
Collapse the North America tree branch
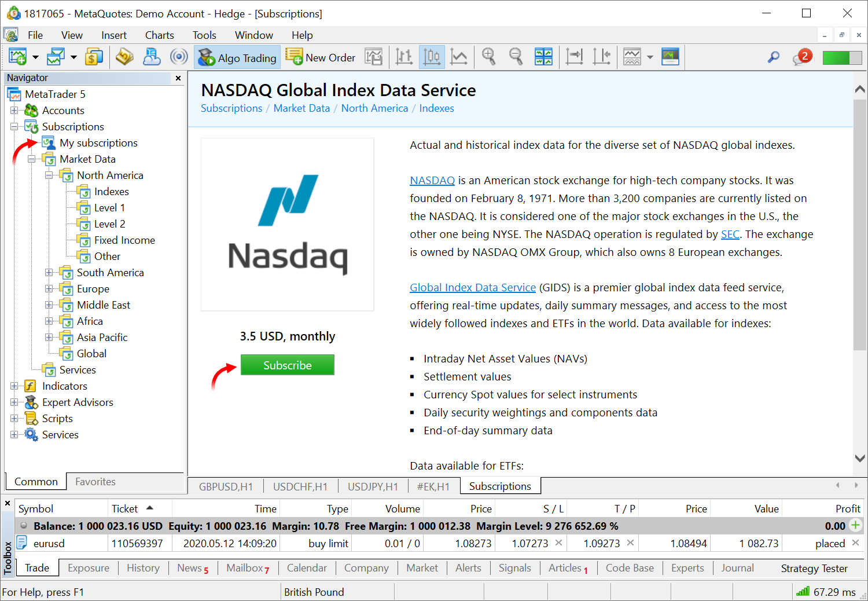click(49, 175)
